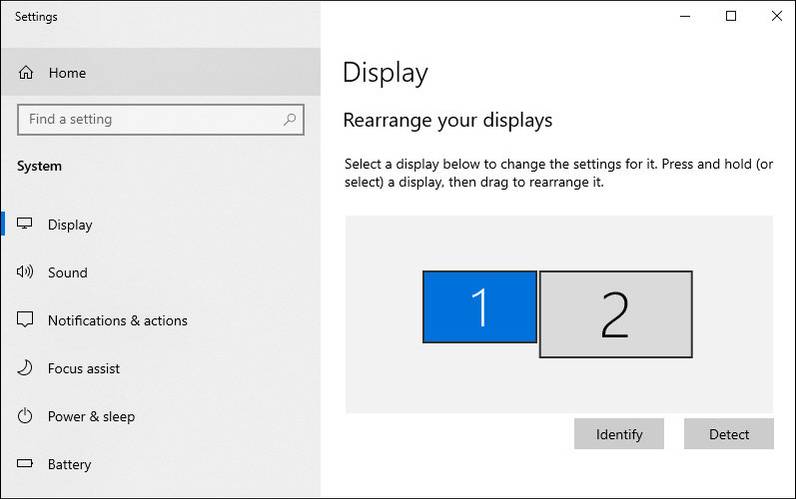Open Notifications & actions settings
Screen dimensions: 796x499
tap(117, 321)
